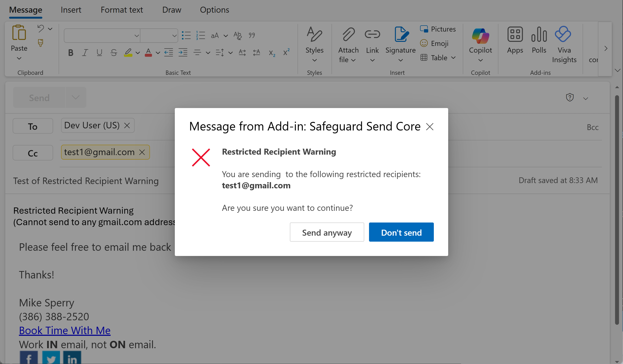Open the Send options dropdown arrow
Image resolution: width=623 pixels, height=364 pixels.
tap(76, 97)
